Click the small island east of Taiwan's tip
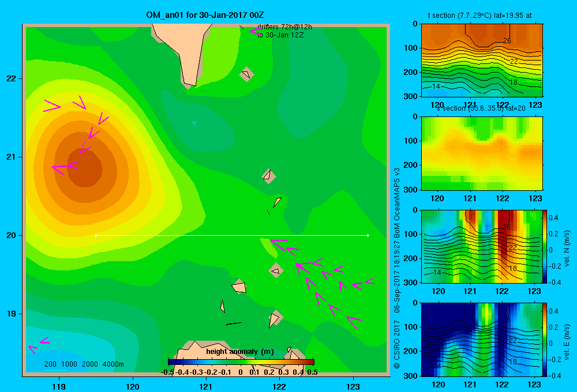The image size is (577, 392). (x=246, y=74)
